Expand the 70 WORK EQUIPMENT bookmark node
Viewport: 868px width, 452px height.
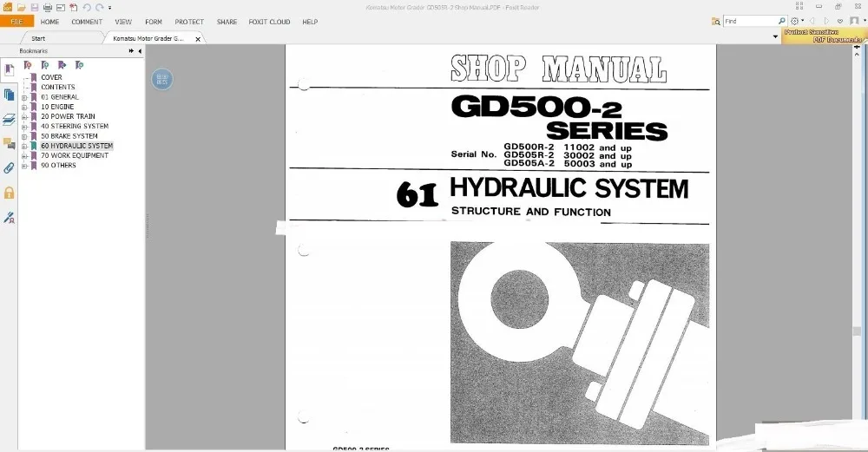[x=24, y=156]
